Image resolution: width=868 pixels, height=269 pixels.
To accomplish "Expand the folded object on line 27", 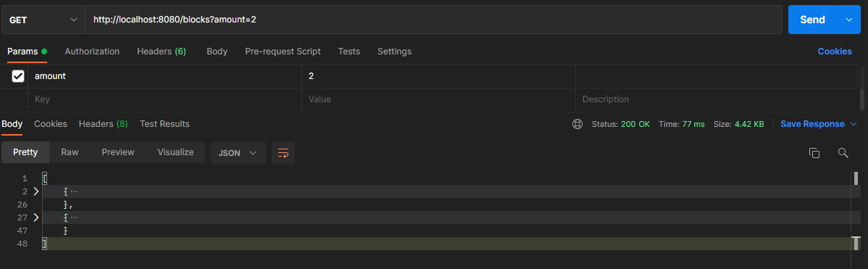I will click(36, 218).
